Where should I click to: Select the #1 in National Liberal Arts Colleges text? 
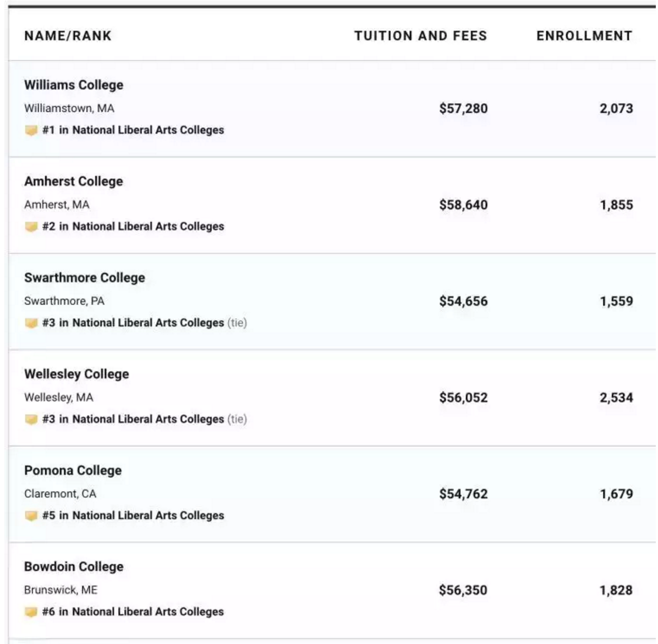coord(133,130)
